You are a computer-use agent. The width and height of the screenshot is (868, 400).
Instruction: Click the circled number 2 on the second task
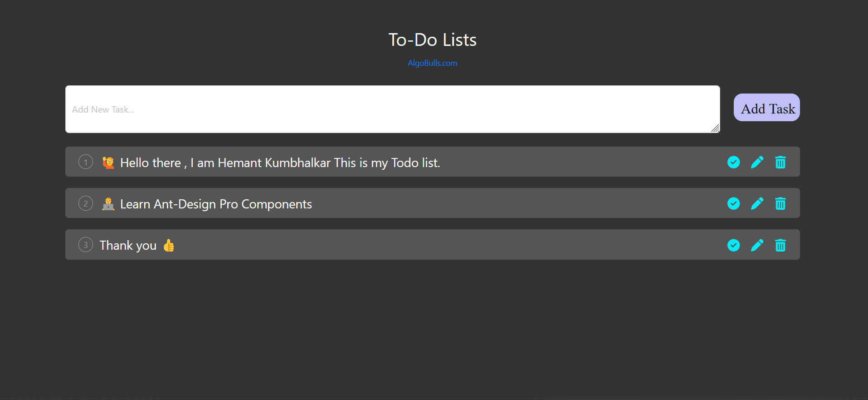click(x=85, y=203)
